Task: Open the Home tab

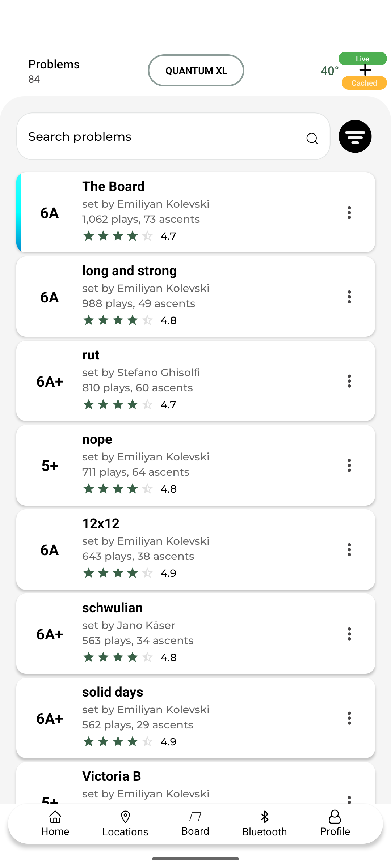Action: (x=55, y=823)
